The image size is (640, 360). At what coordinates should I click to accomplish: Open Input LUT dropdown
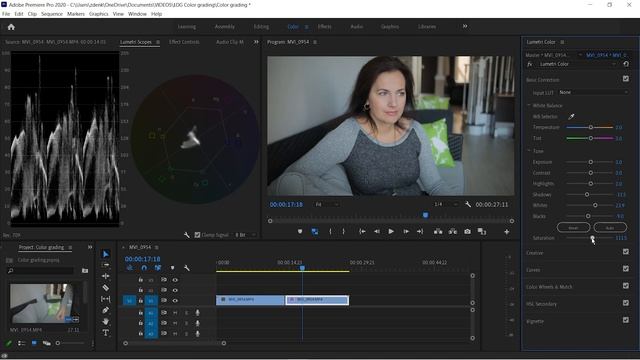pyautogui.click(x=593, y=93)
